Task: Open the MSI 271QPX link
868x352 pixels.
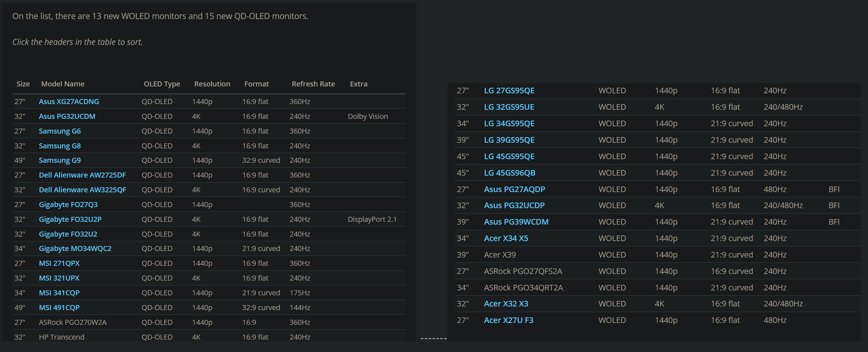Action: pyautogui.click(x=59, y=263)
